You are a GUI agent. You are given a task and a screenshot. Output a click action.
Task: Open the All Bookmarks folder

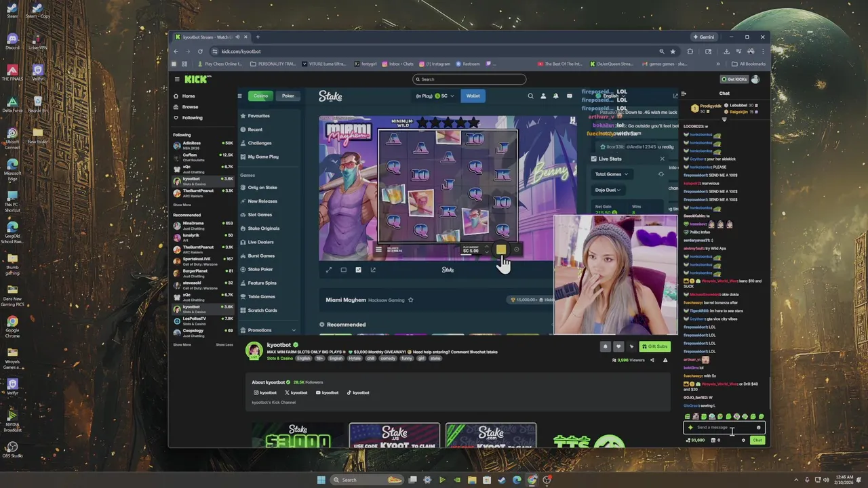pos(749,64)
